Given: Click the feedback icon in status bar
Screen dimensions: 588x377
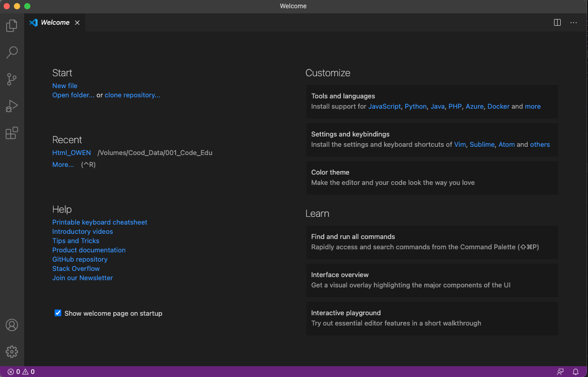Looking at the screenshot, I should pos(560,372).
